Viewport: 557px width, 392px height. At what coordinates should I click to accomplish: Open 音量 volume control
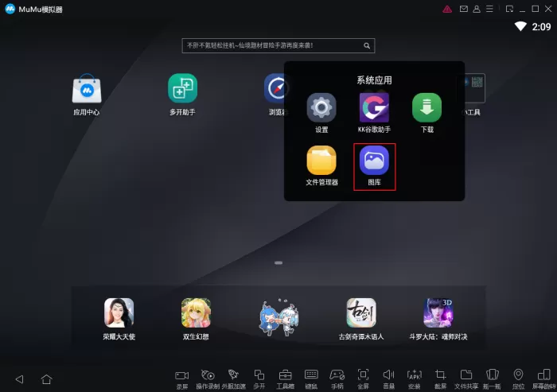[x=389, y=378]
